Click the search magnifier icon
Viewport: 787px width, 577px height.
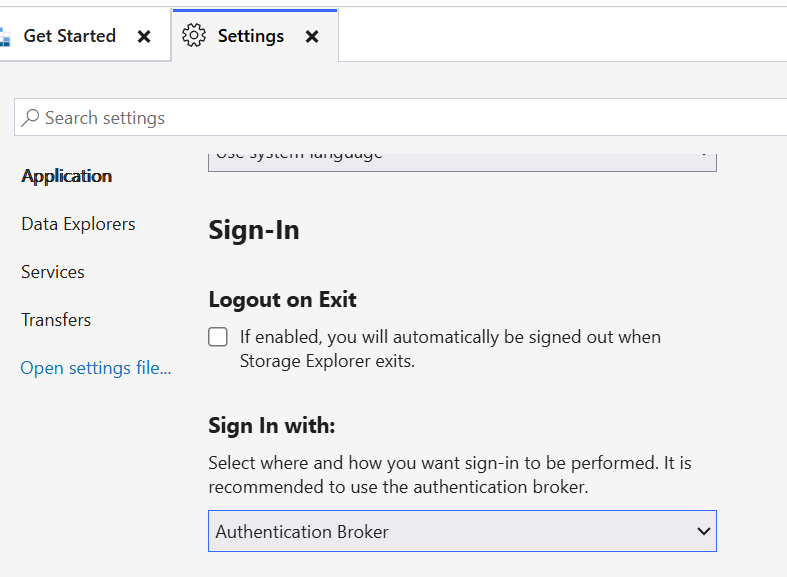click(30, 118)
